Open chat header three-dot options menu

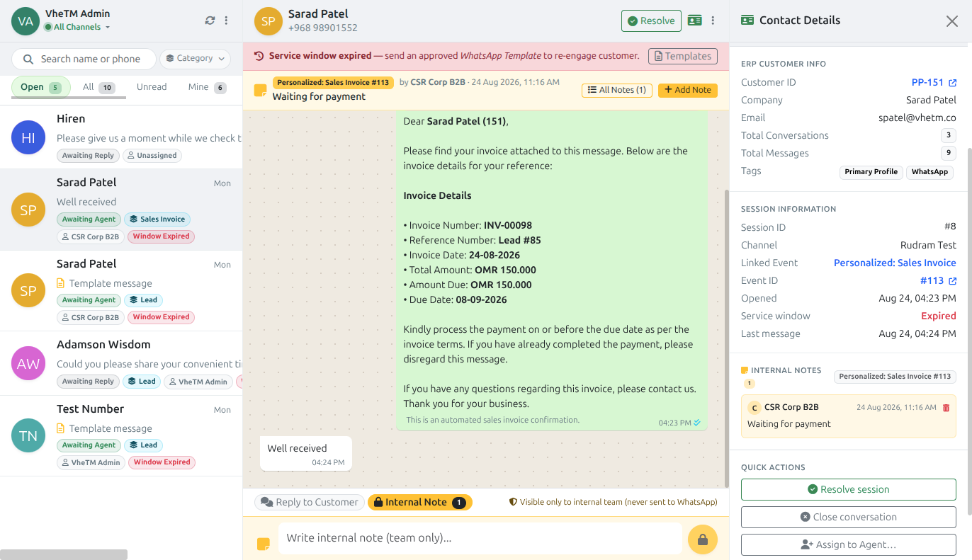(x=713, y=21)
